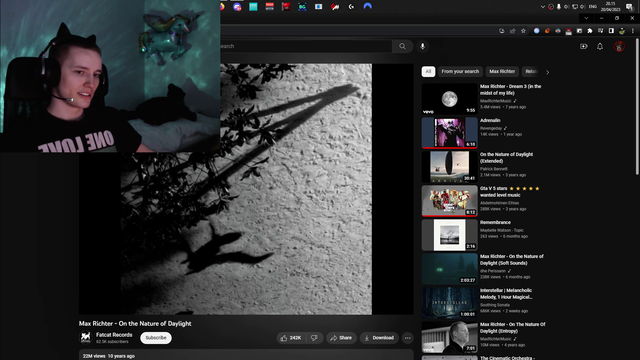The width and height of the screenshot is (640, 360).
Task: Click the 2:03:27 Soft Sounds thumbnail
Action: (x=449, y=269)
